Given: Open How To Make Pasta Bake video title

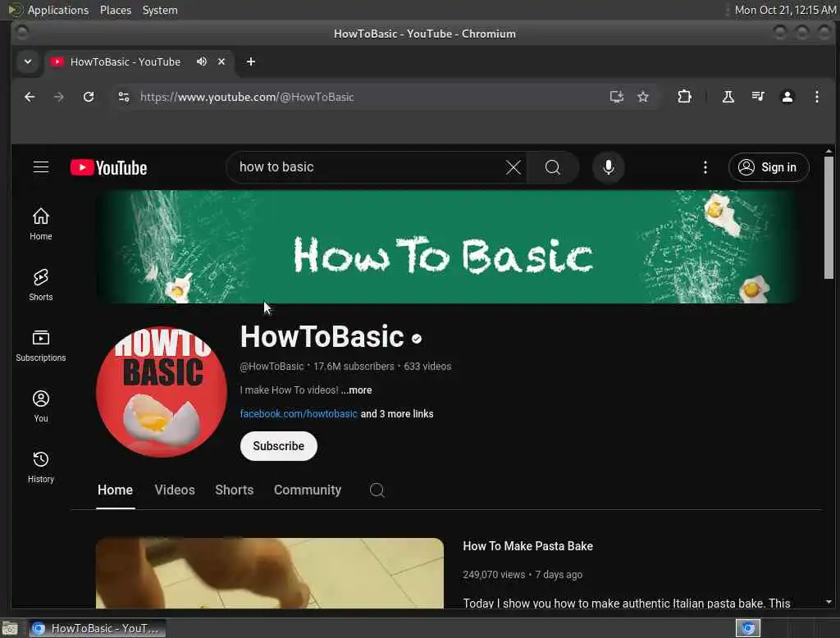Looking at the screenshot, I should coord(527,546).
